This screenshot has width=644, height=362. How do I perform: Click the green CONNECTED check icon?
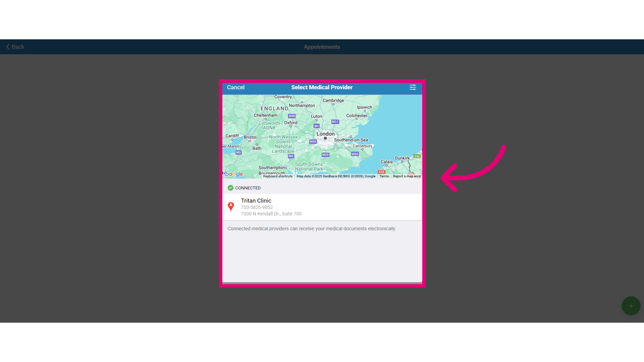[x=230, y=188]
